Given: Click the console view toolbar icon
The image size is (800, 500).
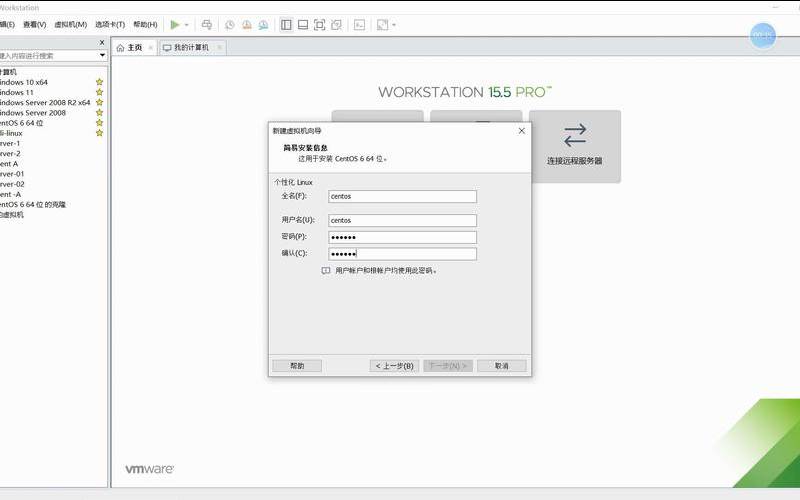Looking at the screenshot, I should click(x=360, y=24).
